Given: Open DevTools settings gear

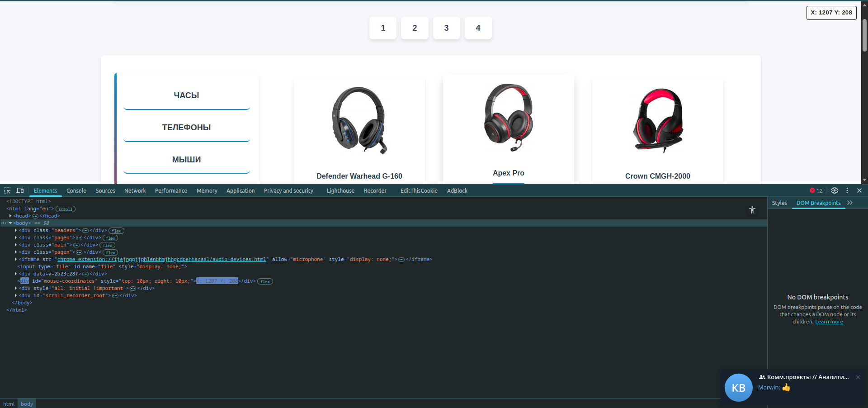Looking at the screenshot, I should coord(834,190).
